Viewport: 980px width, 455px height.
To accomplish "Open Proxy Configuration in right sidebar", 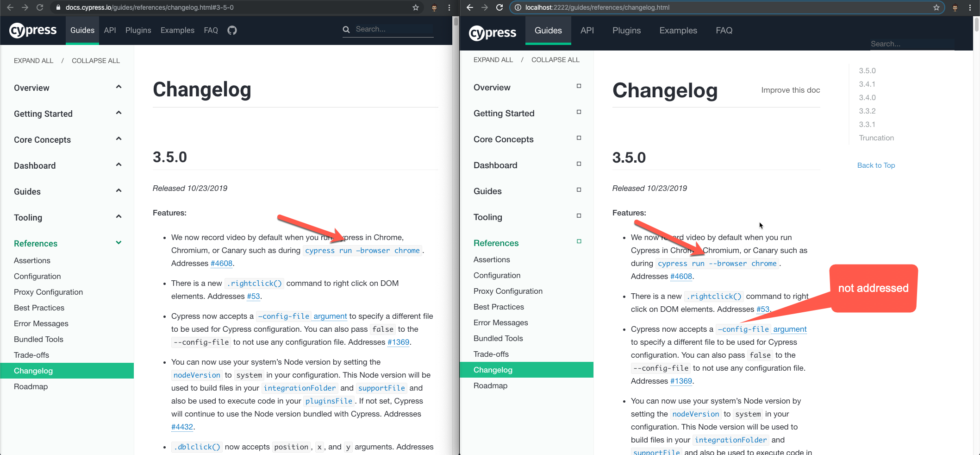I will coord(508,291).
